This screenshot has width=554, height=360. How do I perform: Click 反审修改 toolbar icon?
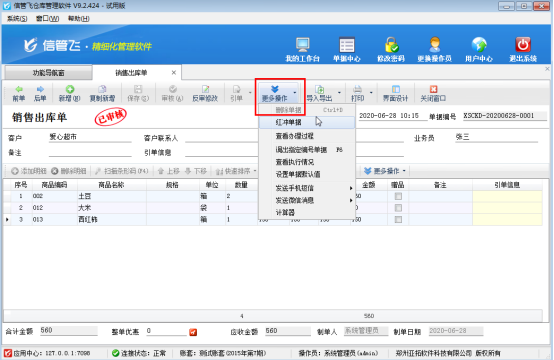click(x=205, y=93)
